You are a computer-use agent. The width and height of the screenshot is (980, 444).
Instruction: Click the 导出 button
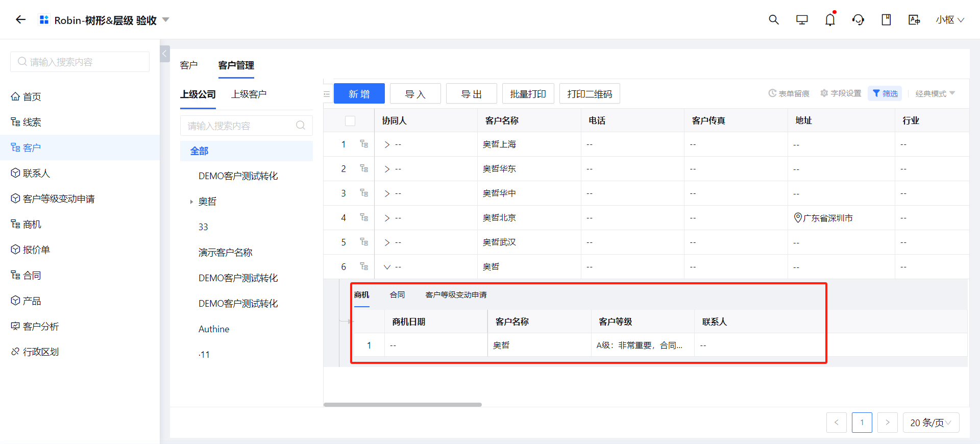pyautogui.click(x=472, y=94)
